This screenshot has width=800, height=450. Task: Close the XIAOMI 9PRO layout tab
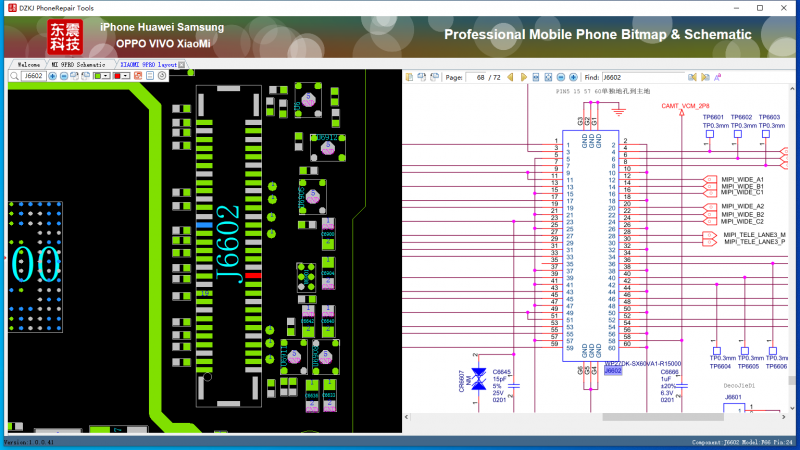(182, 65)
